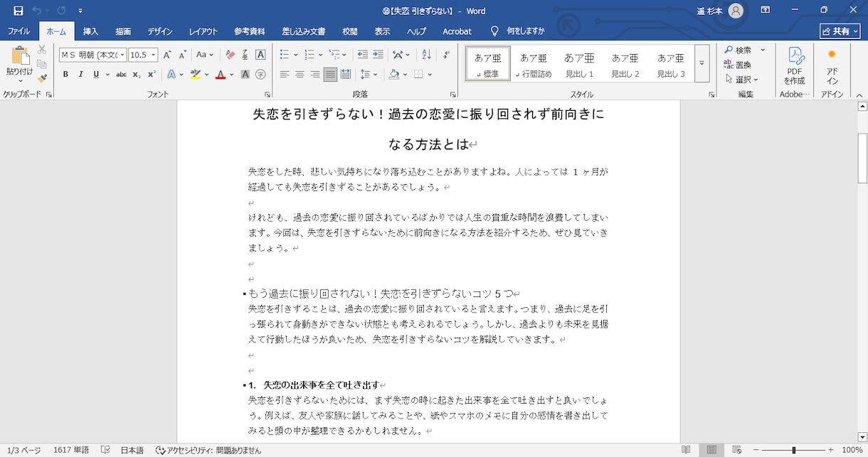This screenshot has width=868, height=457.
Task: Click the 置換 replace button
Action: pos(738,65)
